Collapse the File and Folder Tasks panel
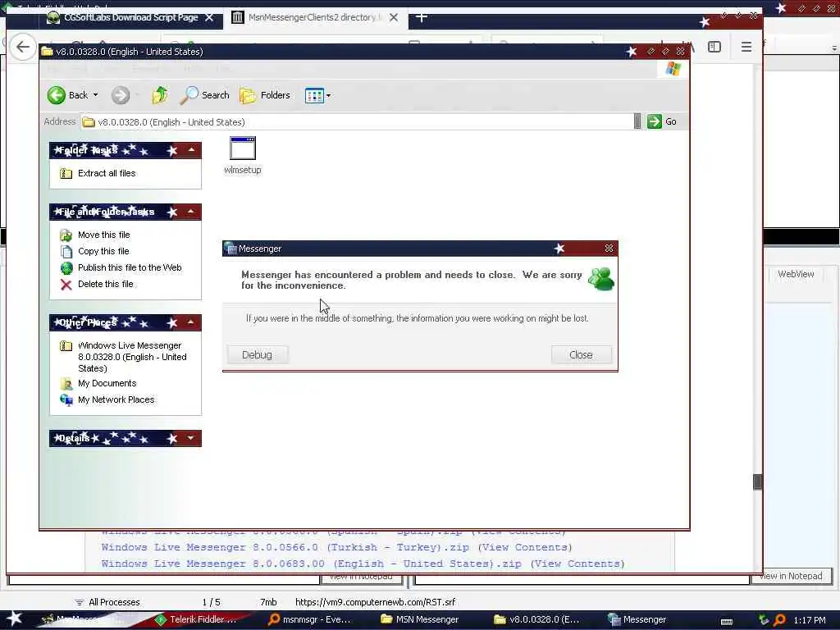The height and width of the screenshot is (630, 840). click(191, 212)
